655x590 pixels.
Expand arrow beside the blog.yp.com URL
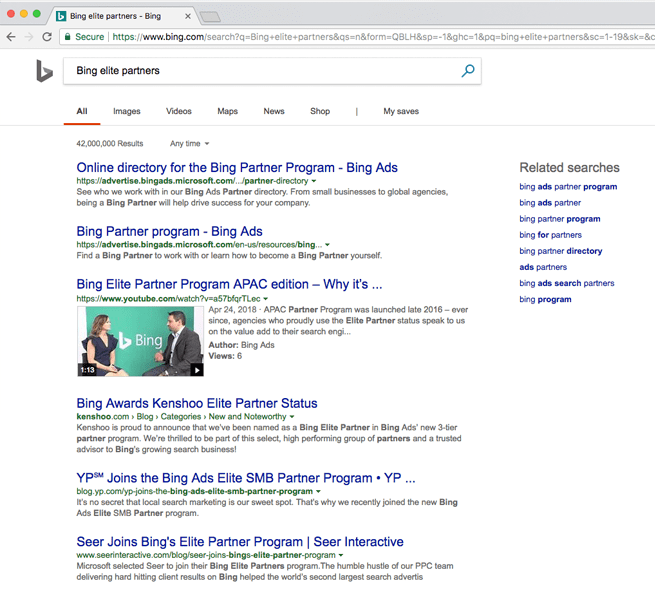coord(318,491)
